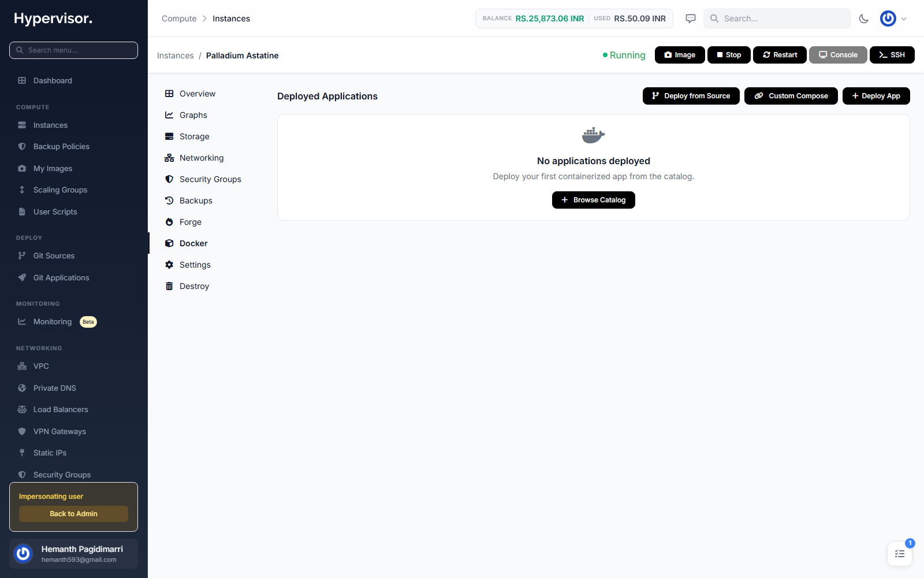Expand the user avatar dropdown chevron
Screen dimensions: 924x578
coord(904,18)
